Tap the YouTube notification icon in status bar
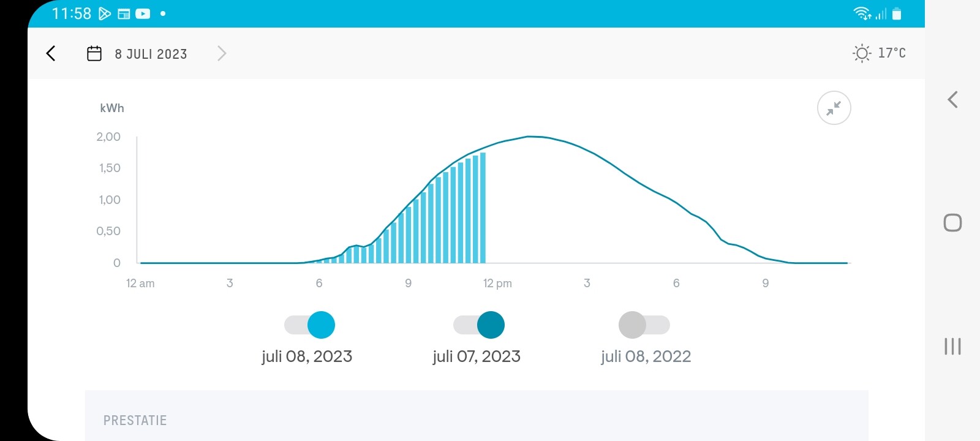Image resolution: width=980 pixels, height=441 pixels. [x=143, y=14]
